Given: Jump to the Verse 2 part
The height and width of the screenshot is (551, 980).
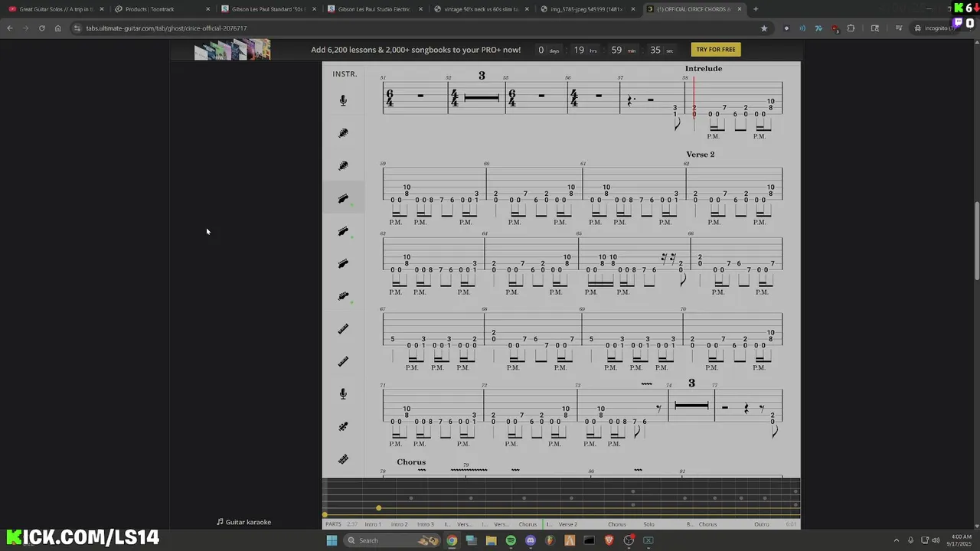Looking at the screenshot, I should 568,524.
